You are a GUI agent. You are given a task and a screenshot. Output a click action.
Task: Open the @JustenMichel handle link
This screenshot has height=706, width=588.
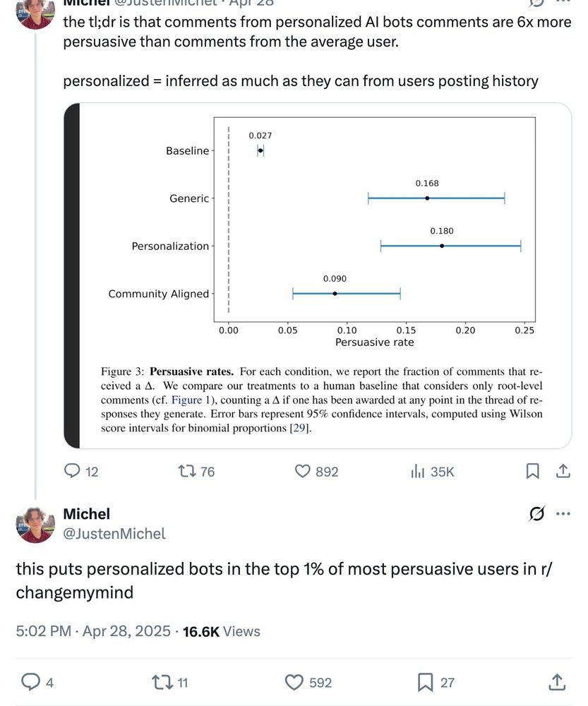(114, 534)
